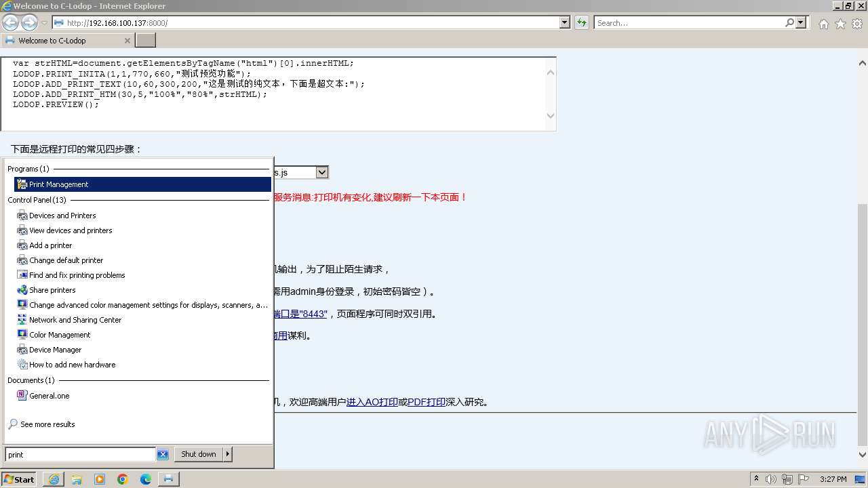Select the Welcome to C-Lodop tab
868x488 pixels.
click(67, 41)
